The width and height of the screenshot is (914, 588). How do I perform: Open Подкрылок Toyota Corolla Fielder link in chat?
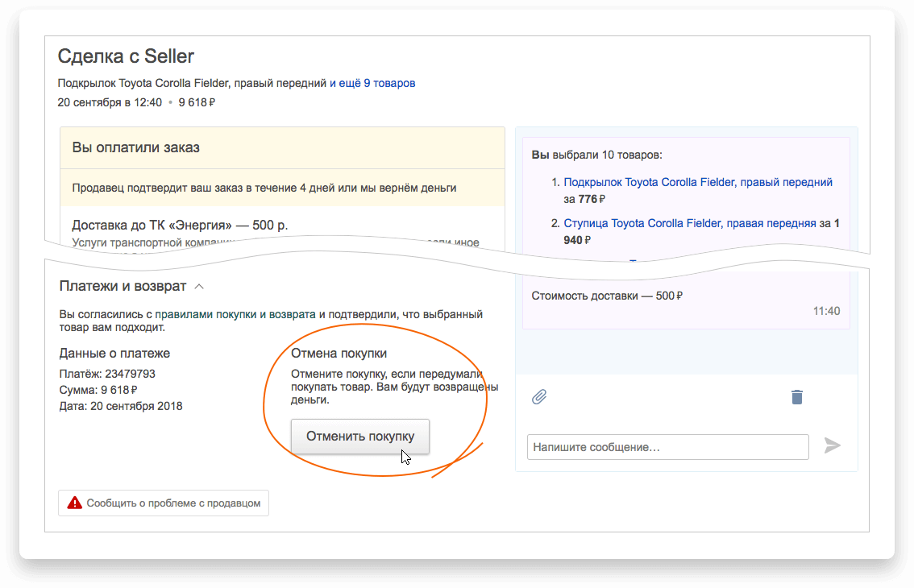coord(698,183)
